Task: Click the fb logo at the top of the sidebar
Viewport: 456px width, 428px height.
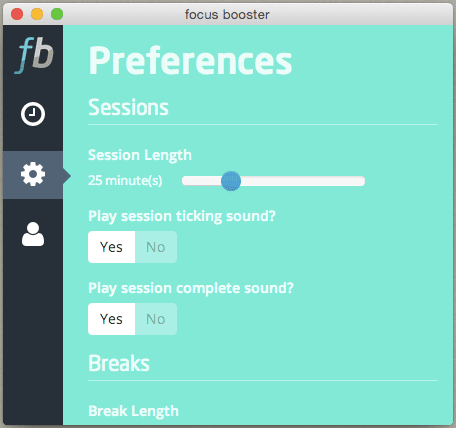Action: [x=34, y=55]
